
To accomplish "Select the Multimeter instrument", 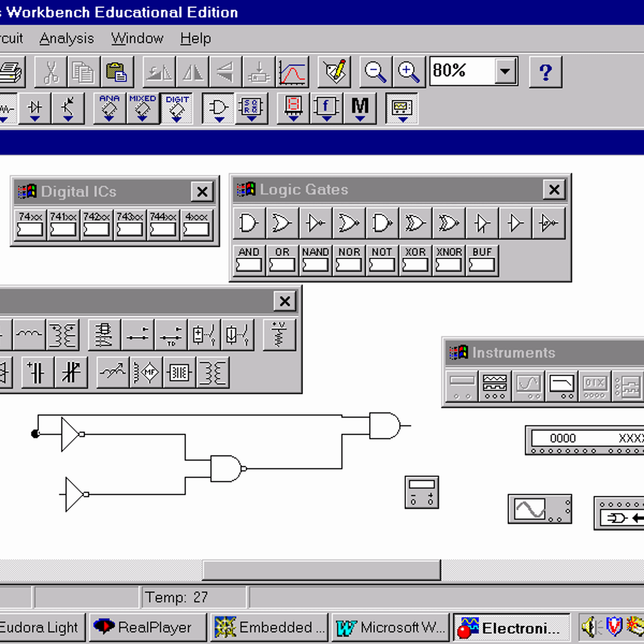I will pos(462,386).
